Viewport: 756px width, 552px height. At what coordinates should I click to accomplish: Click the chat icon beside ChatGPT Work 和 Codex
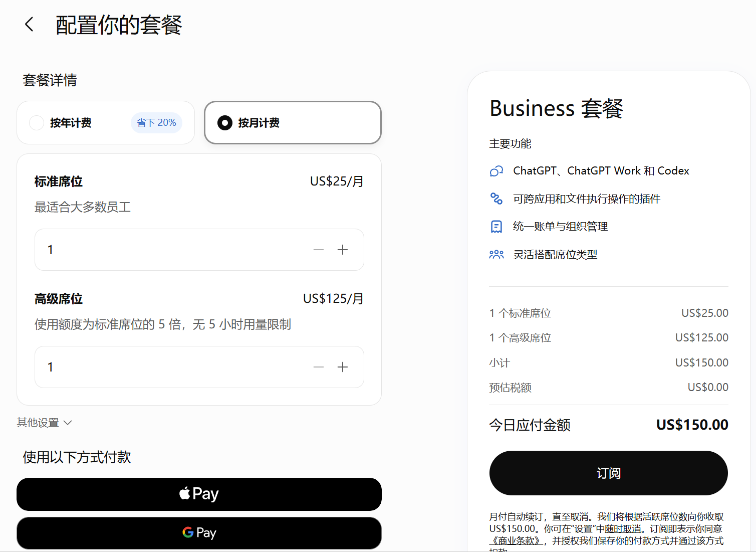(x=496, y=171)
